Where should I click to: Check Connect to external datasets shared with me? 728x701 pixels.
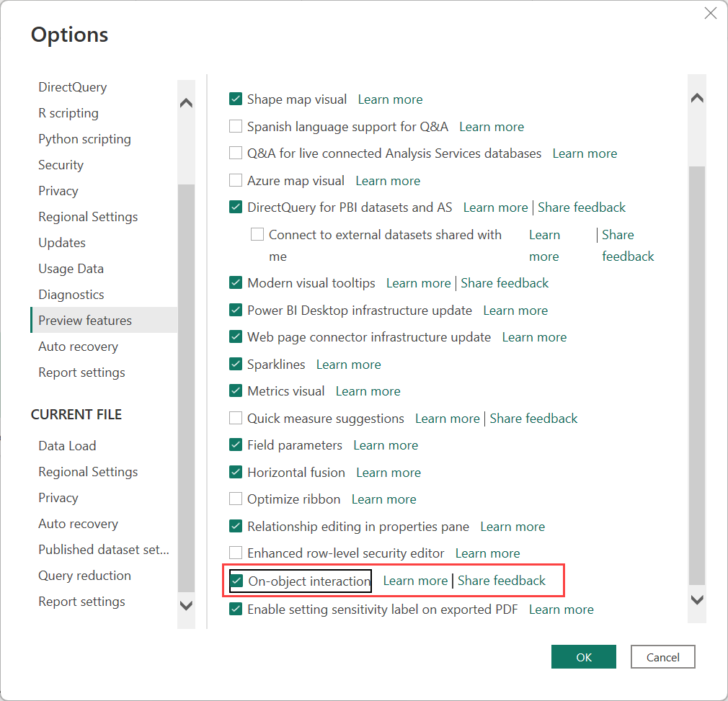(257, 234)
